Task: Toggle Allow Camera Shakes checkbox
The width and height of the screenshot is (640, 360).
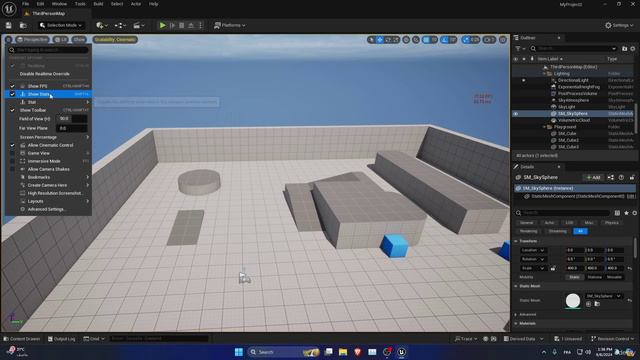Action: tap(12, 169)
